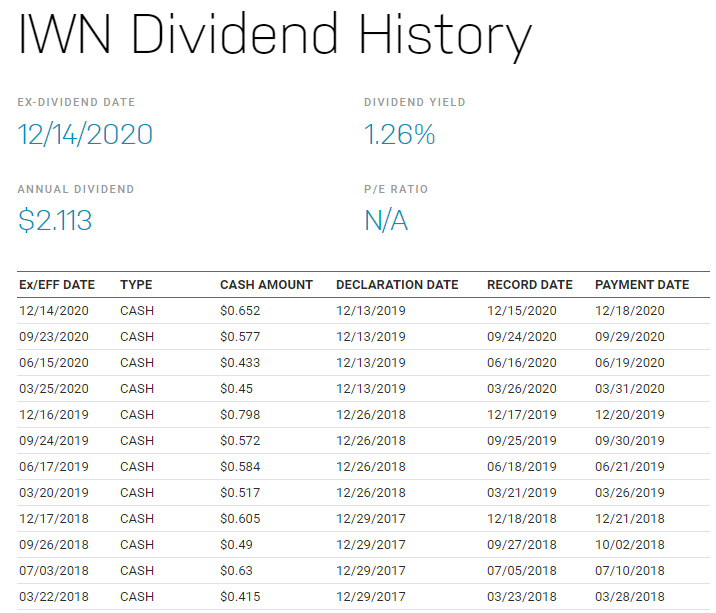Click record date 06/18/2019

[x=522, y=467]
